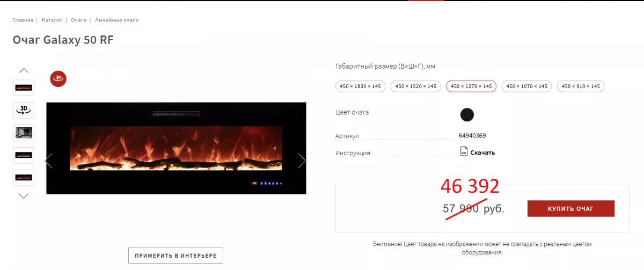644x270 pixels.
Task: Open Каталог breadcrumb link
Action: click(x=52, y=20)
